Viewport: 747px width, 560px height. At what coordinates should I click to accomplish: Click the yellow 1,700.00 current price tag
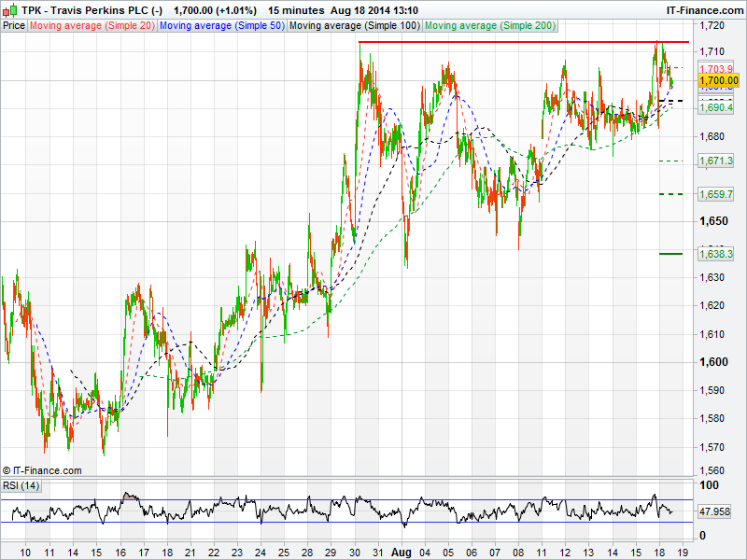718,81
